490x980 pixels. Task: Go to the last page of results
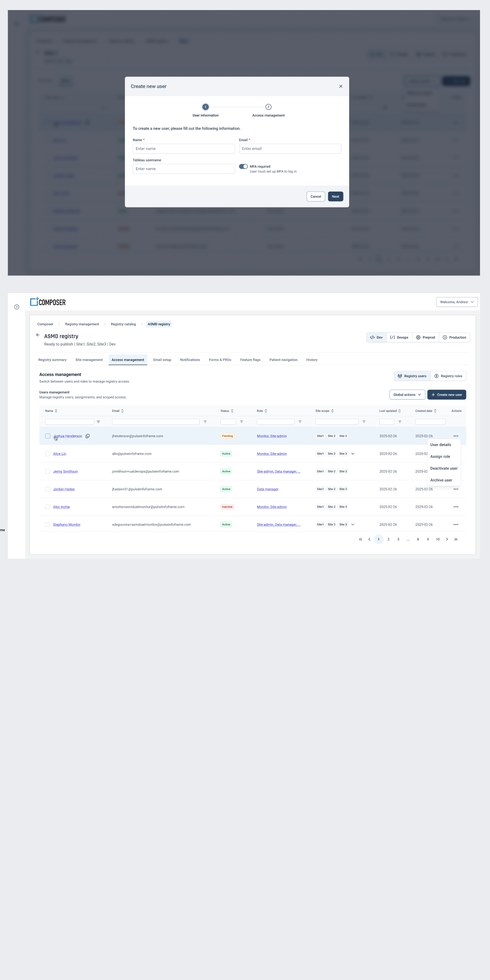[x=456, y=539]
